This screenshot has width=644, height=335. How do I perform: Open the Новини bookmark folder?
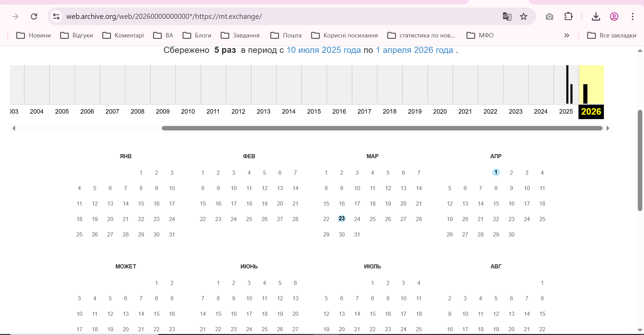coord(34,35)
